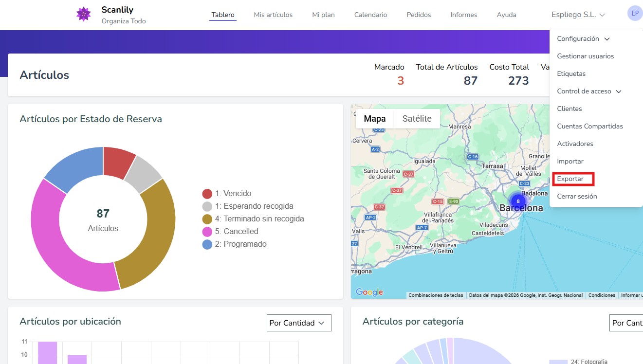Open Mis artículos from the top navigation
The height and width of the screenshot is (364, 643).
[273, 15]
